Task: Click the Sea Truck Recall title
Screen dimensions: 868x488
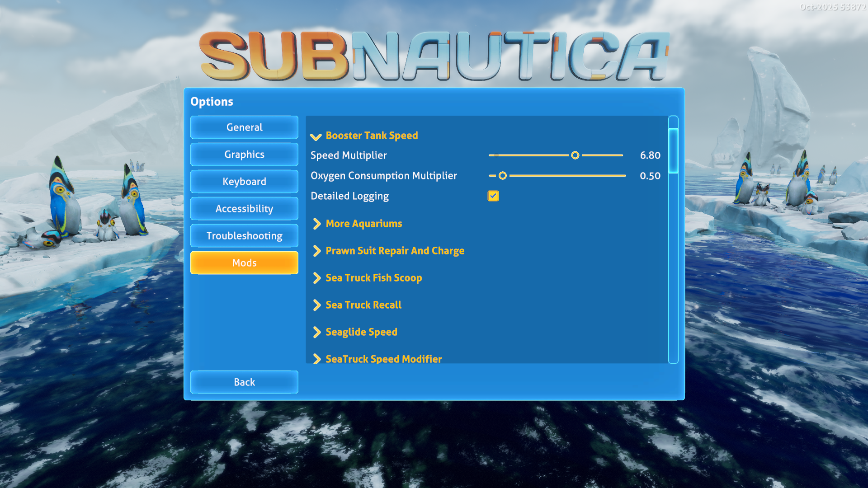Action: coord(363,305)
